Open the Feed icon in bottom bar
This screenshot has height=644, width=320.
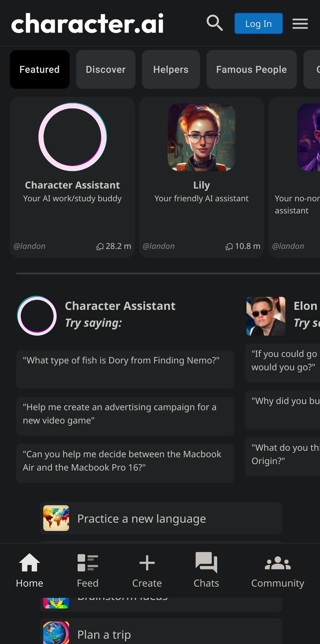(x=88, y=562)
